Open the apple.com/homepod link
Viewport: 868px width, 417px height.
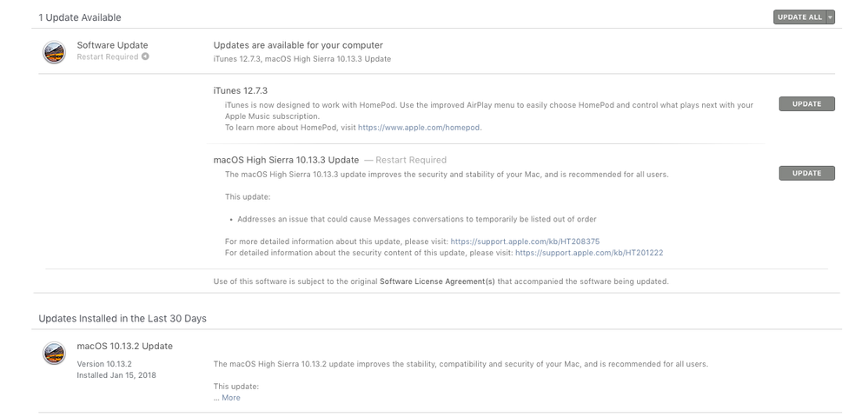(x=419, y=128)
